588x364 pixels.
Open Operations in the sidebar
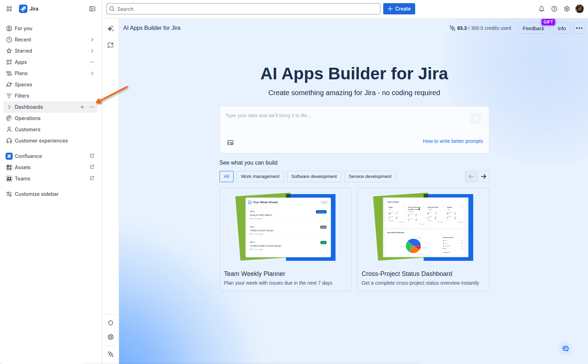(51, 118)
